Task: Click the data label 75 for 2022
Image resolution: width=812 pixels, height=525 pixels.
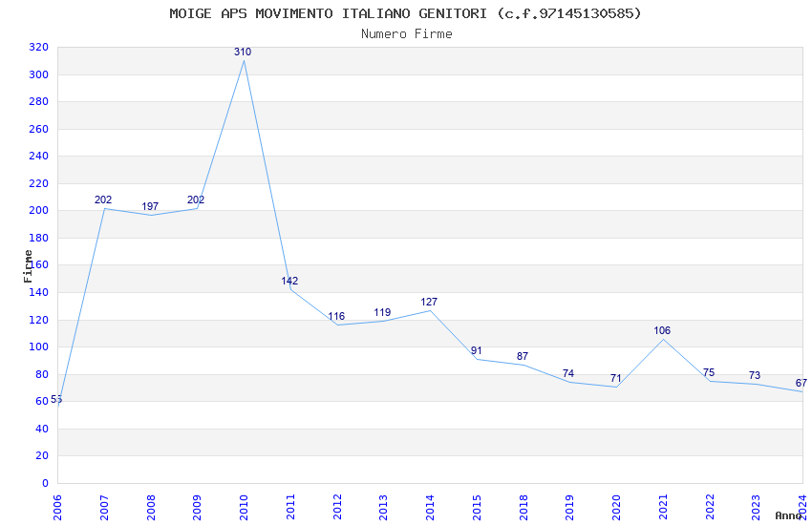Action: point(709,372)
